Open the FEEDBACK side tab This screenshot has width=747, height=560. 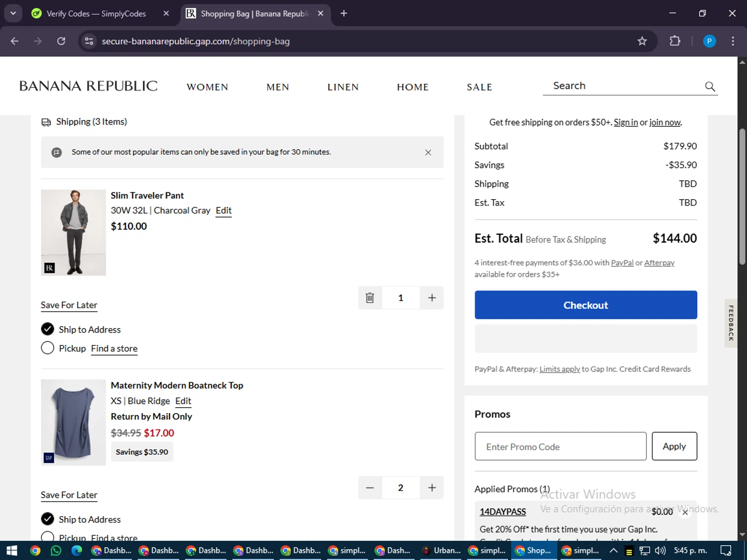[731, 323]
